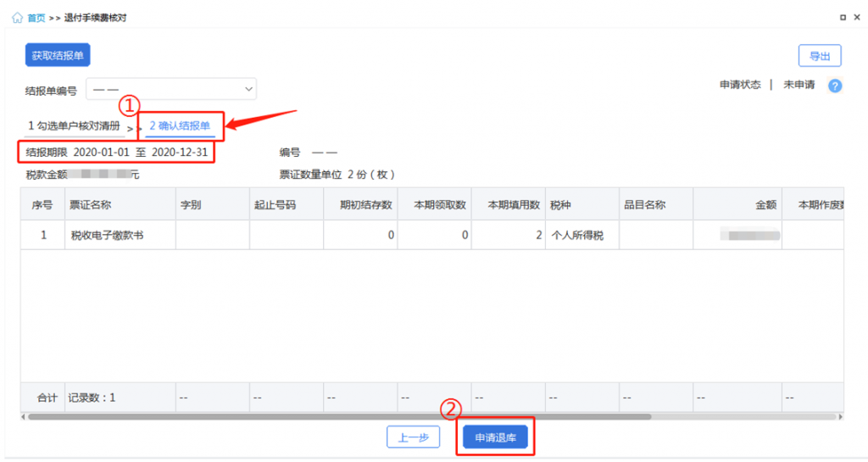Click the 期初结存数 column header
Screen dimensions: 868x462
point(360,204)
